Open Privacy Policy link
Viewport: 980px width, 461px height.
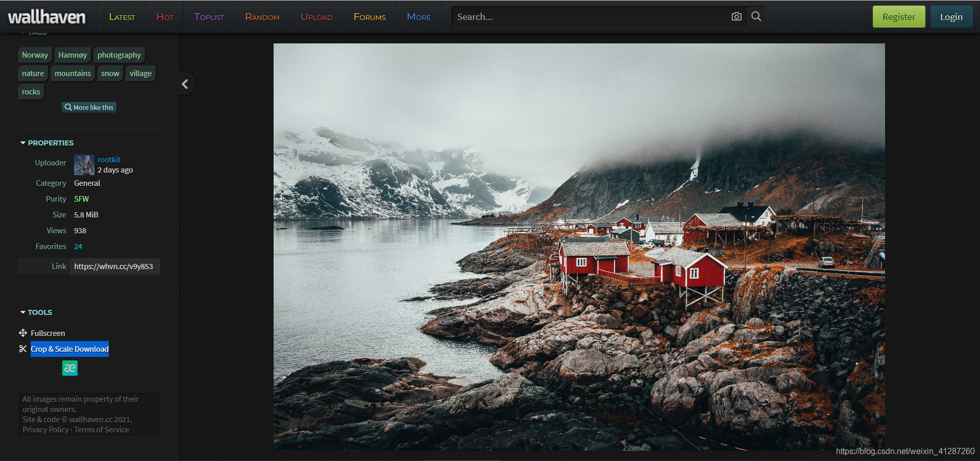coord(45,429)
